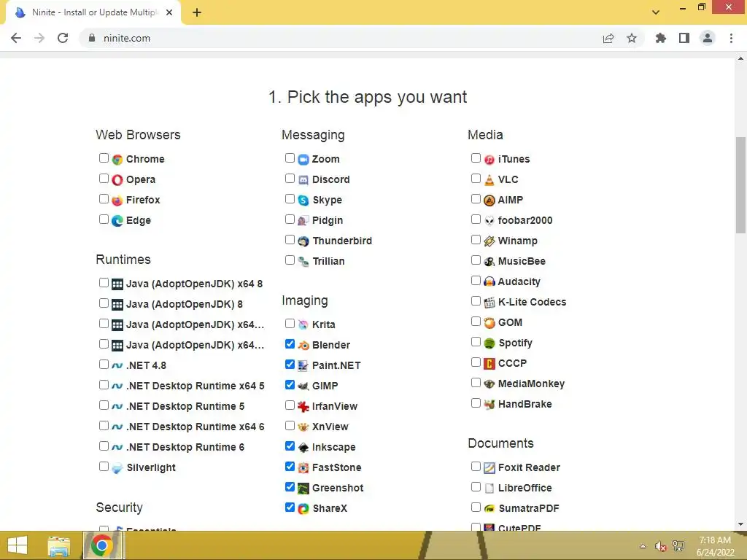
Task: Click the extensions puzzle icon in toolbar
Action: (661, 38)
